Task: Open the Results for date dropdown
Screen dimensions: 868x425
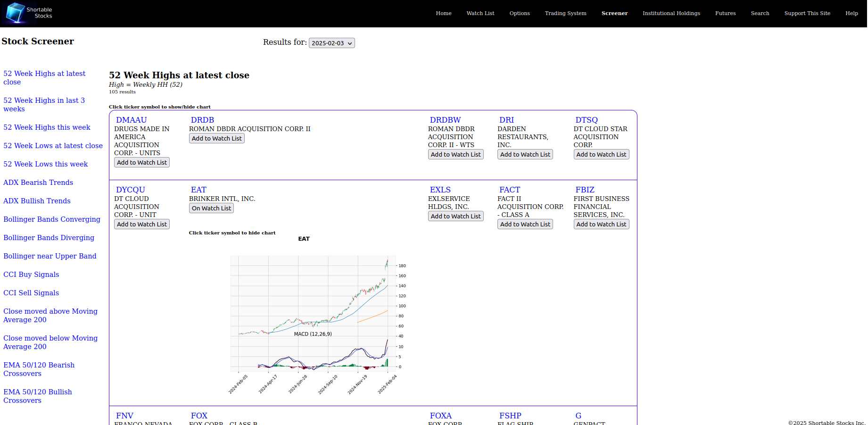Action: click(331, 43)
